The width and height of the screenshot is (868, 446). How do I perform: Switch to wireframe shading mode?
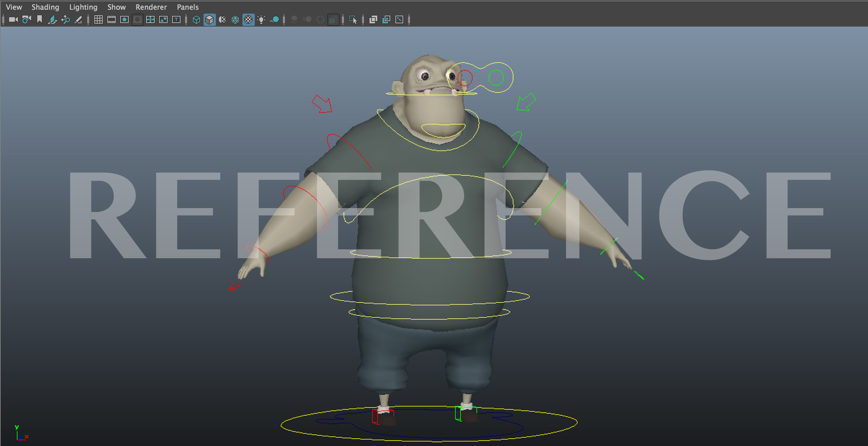(196, 19)
